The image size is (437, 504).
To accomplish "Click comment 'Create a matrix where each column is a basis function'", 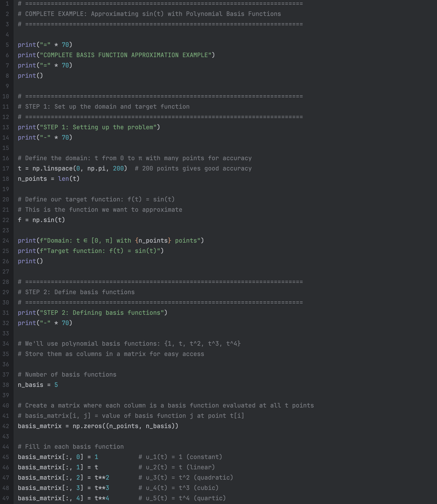I will (x=166, y=406).
